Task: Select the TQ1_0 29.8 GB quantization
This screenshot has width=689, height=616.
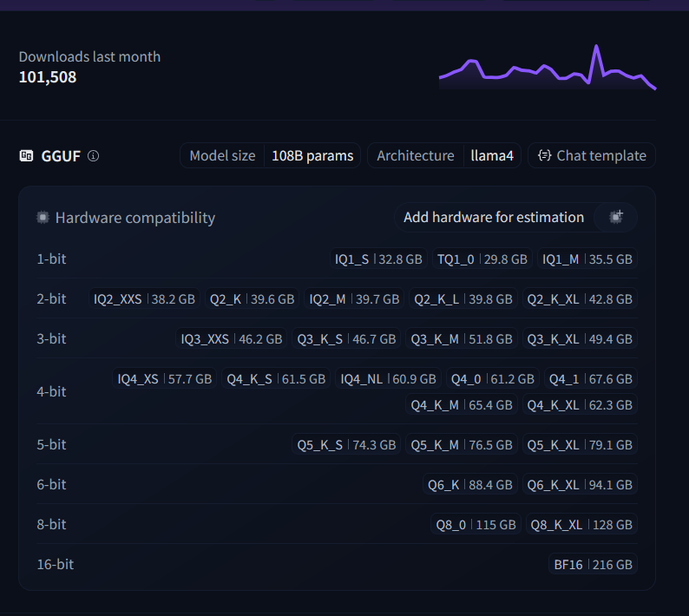Action: [482, 259]
